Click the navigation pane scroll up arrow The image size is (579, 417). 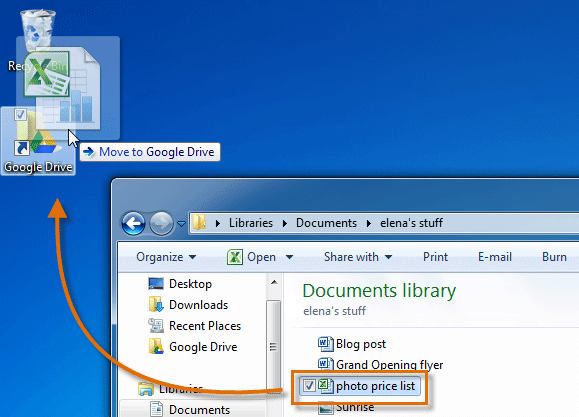click(x=274, y=283)
